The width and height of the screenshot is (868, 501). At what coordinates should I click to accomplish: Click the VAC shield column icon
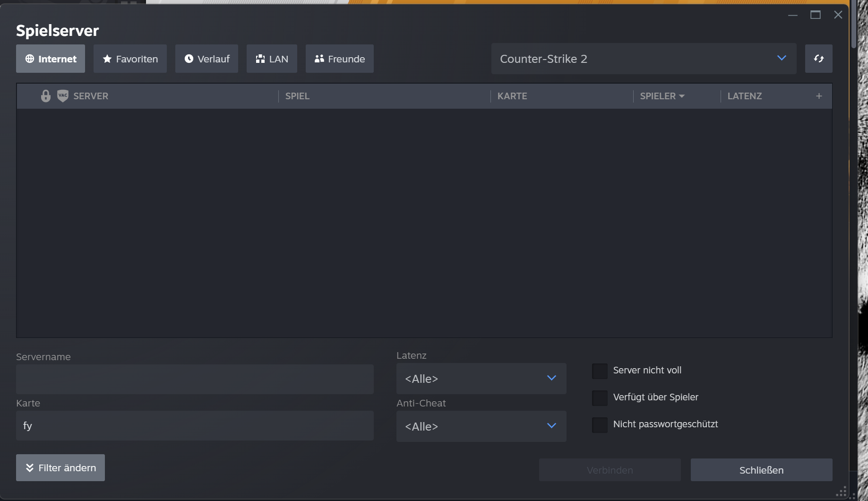point(63,96)
